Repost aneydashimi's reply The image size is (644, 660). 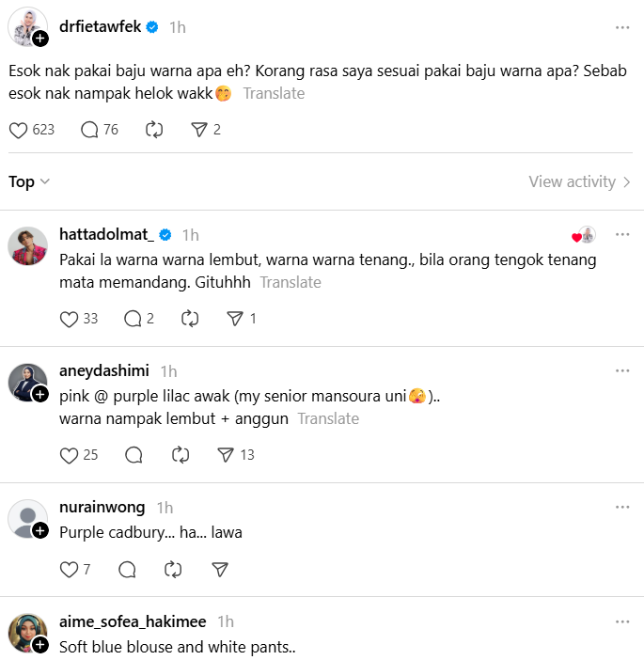coord(181,455)
